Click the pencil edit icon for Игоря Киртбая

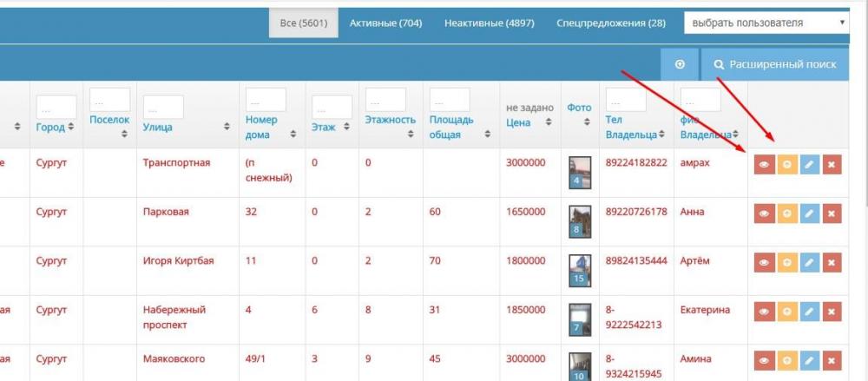809,262
